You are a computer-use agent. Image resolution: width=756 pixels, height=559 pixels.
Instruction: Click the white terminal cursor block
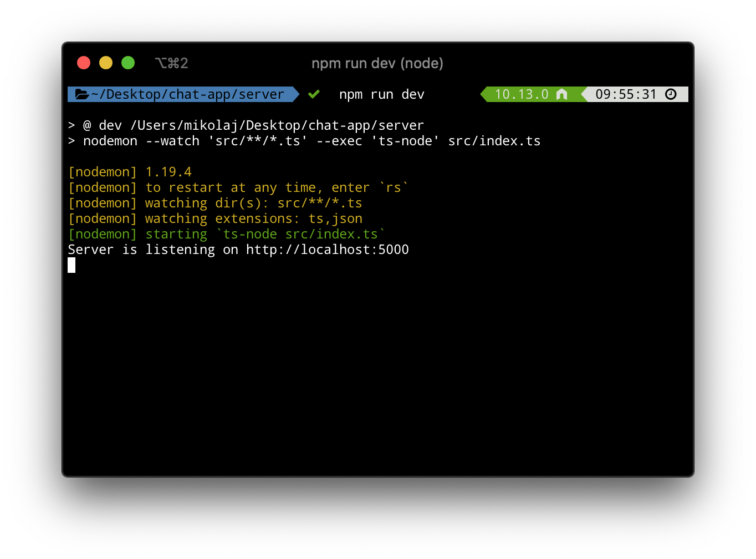tap(71, 265)
